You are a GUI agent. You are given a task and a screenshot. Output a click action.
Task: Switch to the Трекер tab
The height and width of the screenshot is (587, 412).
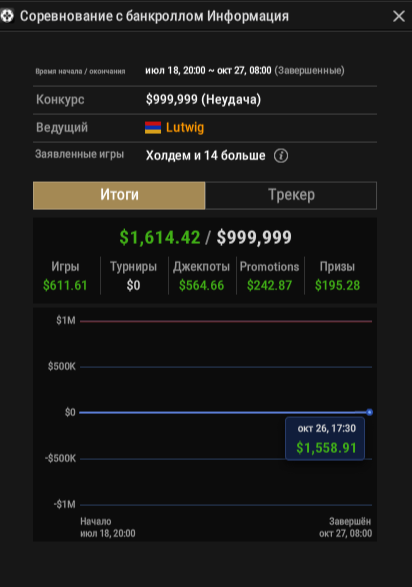(291, 195)
